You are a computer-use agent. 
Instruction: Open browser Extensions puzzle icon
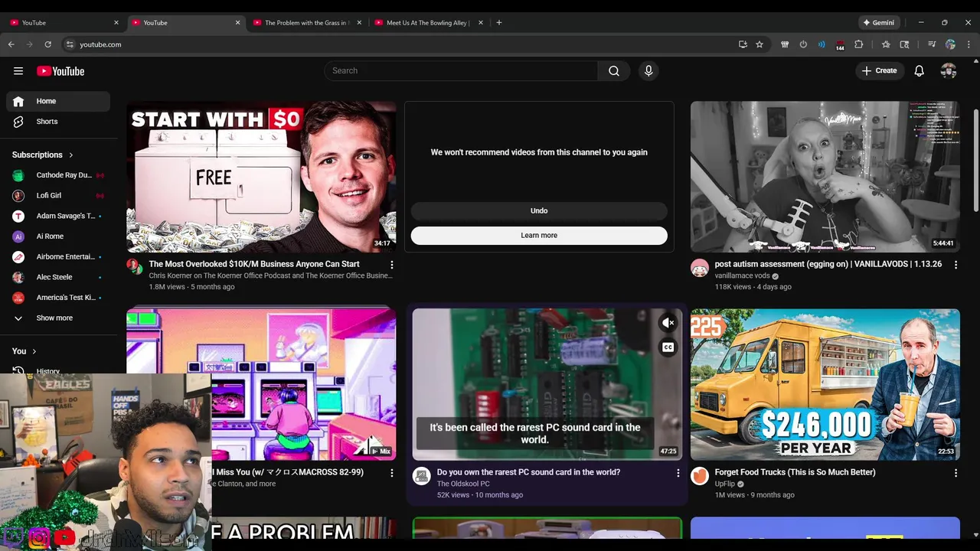coord(858,44)
